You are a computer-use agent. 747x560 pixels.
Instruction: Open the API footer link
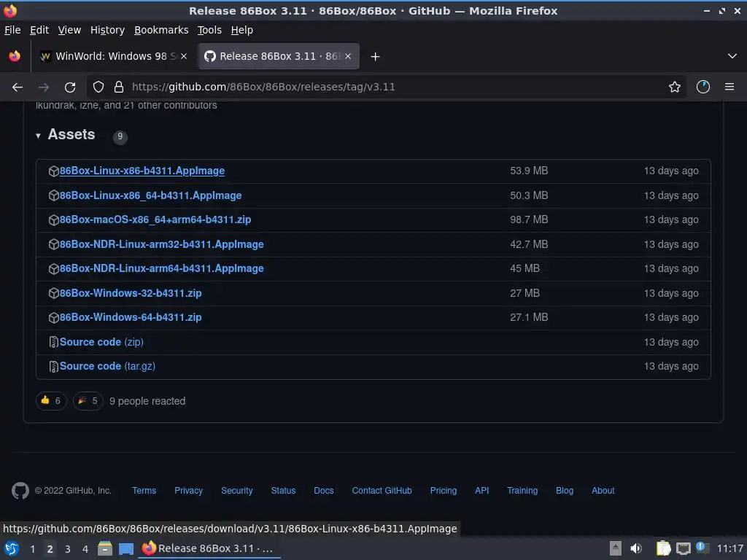482,491
